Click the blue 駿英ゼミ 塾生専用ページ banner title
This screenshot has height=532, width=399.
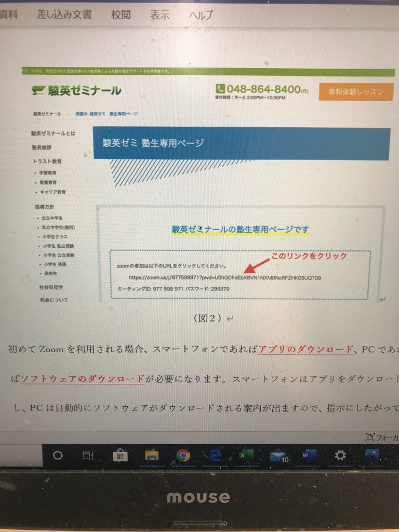point(153,143)
